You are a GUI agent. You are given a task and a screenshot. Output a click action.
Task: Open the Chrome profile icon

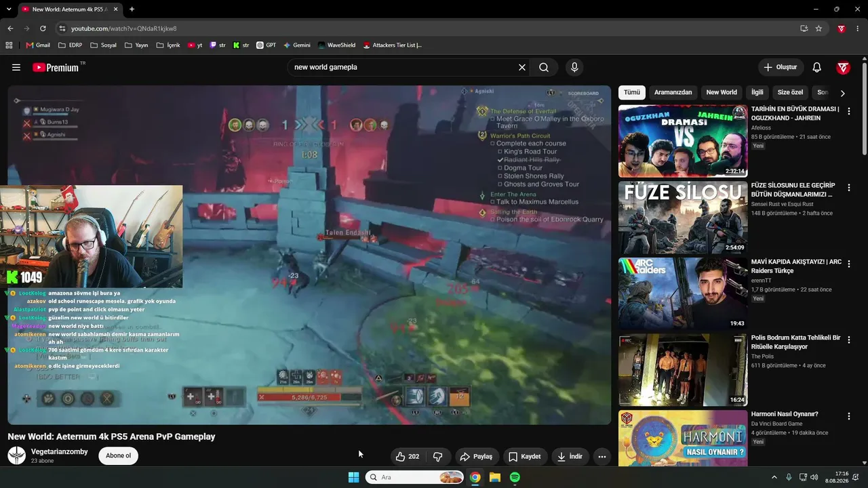point(842,28)
